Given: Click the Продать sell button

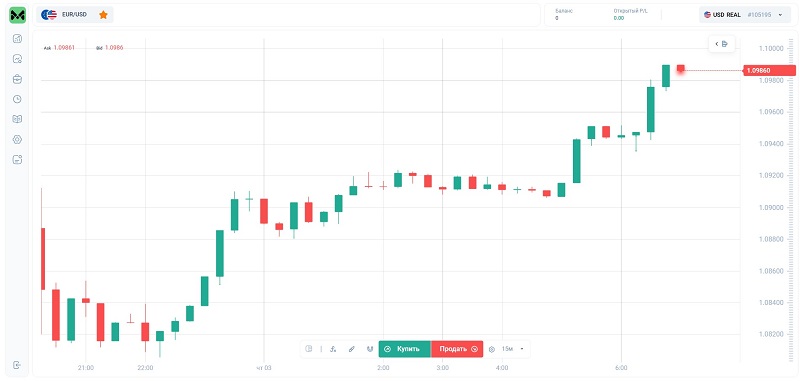Looking at the screenshot, I should coord(457,349).
